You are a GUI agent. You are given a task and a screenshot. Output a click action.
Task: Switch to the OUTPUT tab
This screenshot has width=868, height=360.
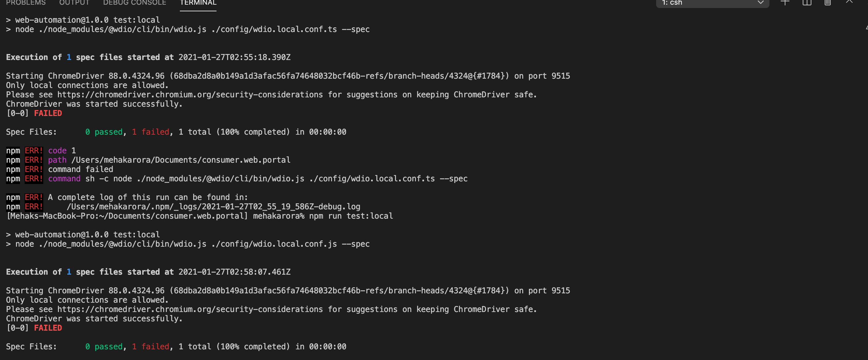[x=74, y=3]
